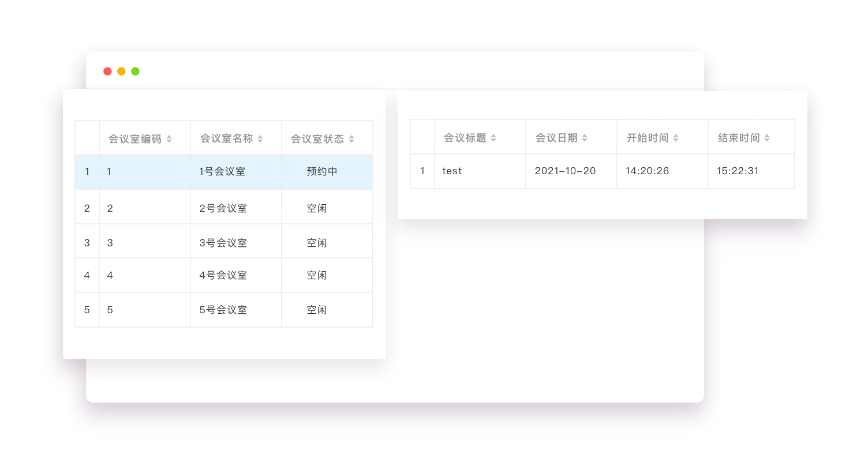868x473 pixels.
Task: Click the date cell 2021-10-20
Action: (571, 171)
